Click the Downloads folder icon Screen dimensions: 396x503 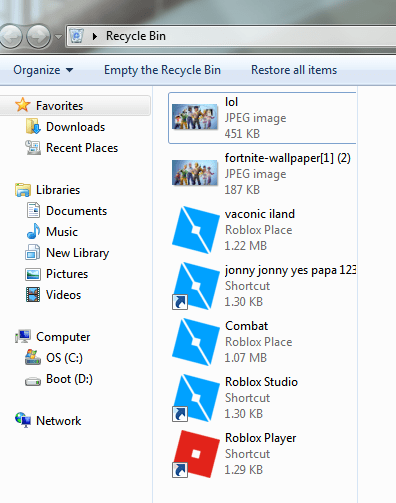tap(33, 127)
